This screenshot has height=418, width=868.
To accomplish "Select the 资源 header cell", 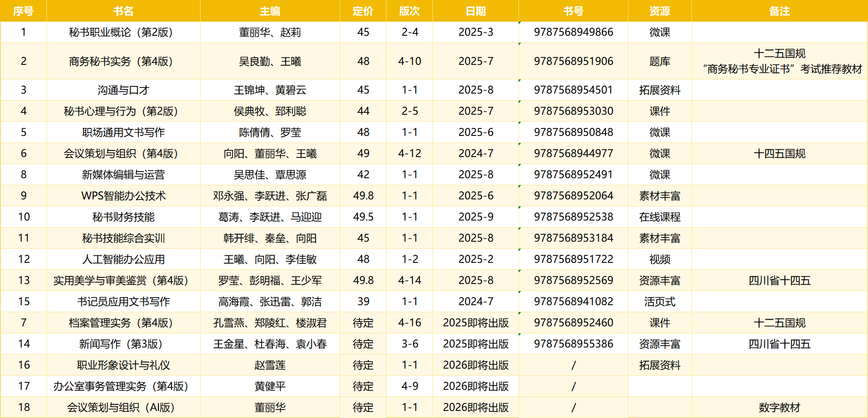I will [x=659, y=11].
